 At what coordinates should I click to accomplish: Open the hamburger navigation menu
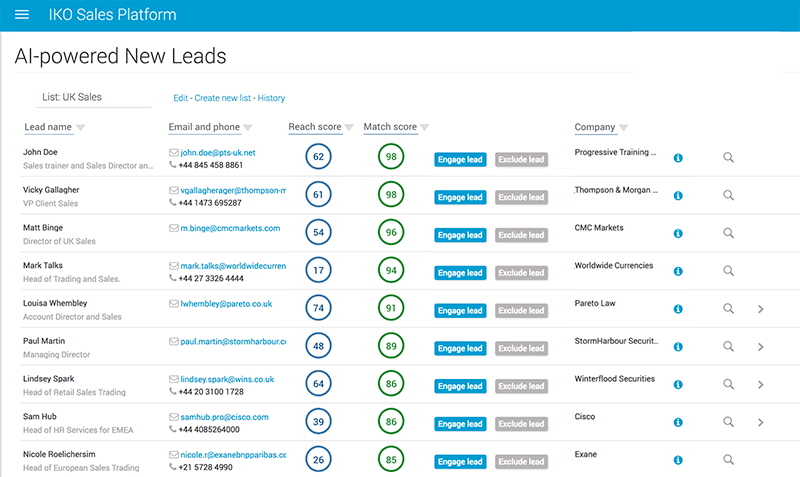pos(22,15)
